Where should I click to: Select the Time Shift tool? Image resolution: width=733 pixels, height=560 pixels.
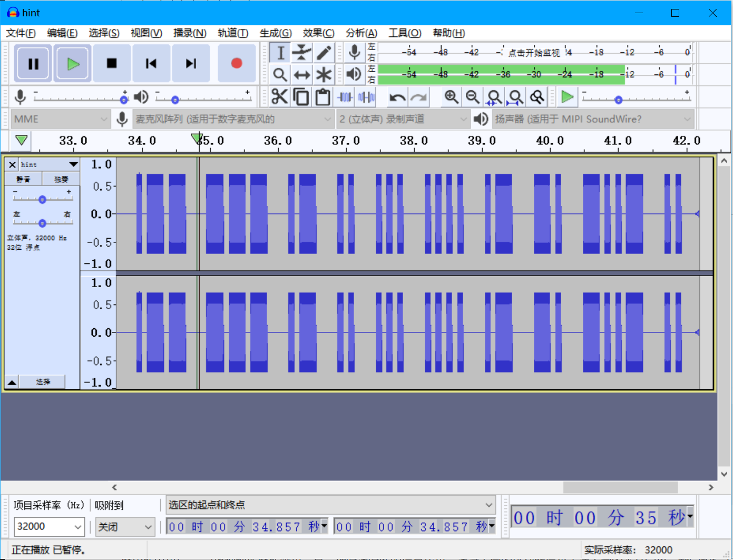pos(302,74)
